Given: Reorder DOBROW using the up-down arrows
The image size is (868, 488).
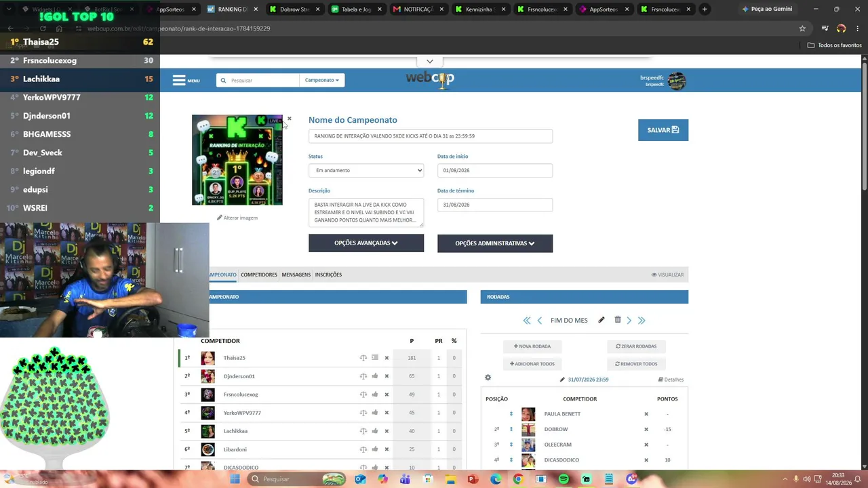Looking at the screenshot, I should pos(511,429).
